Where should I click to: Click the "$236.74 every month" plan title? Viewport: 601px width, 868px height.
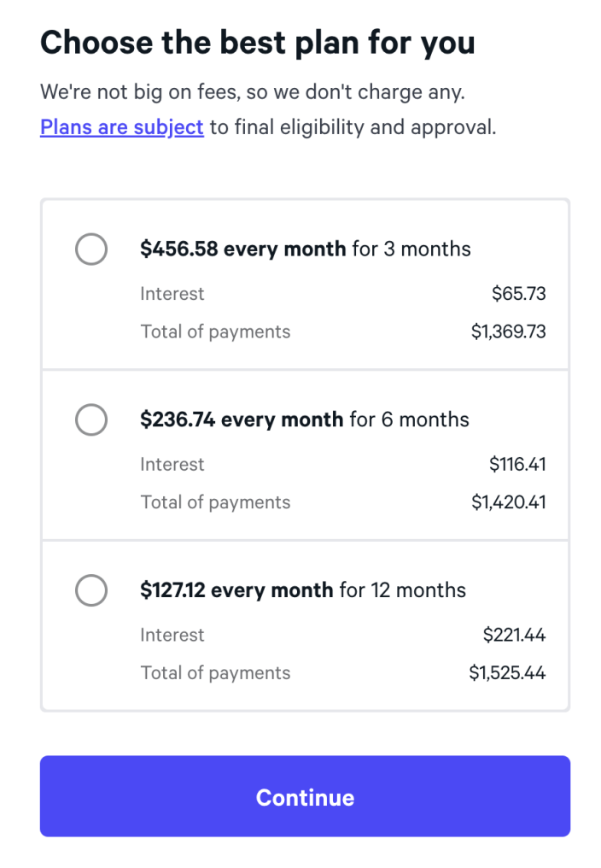(x=242, y=419)
